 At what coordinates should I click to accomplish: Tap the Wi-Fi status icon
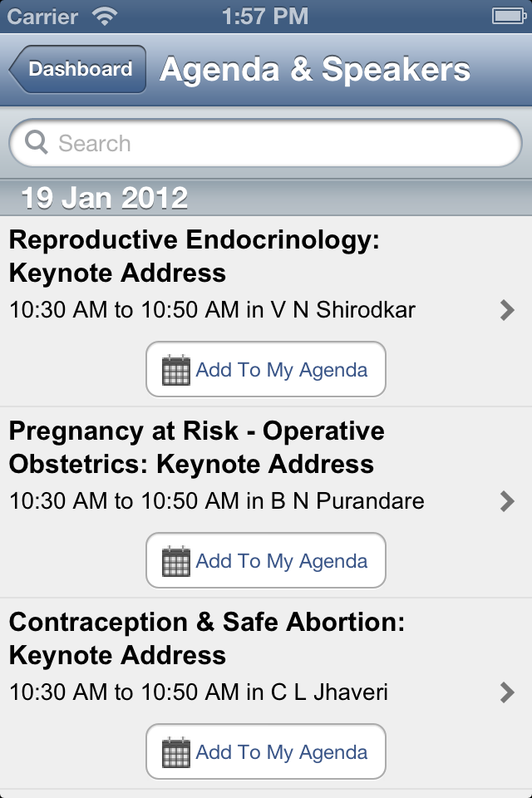click(106, 16)
